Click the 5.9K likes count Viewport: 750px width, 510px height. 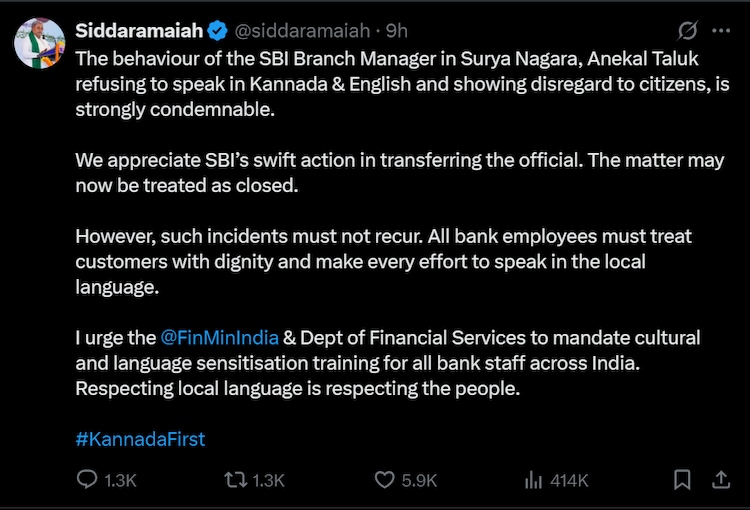point(419,481)
